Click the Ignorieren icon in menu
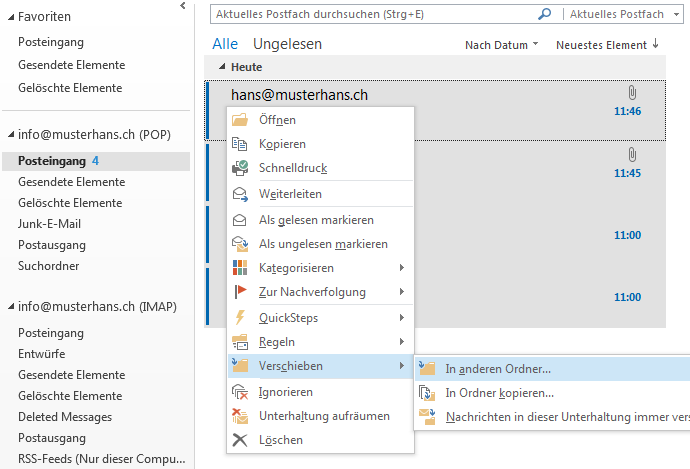Screen dimensions: 690x469 tap(240, 392)
